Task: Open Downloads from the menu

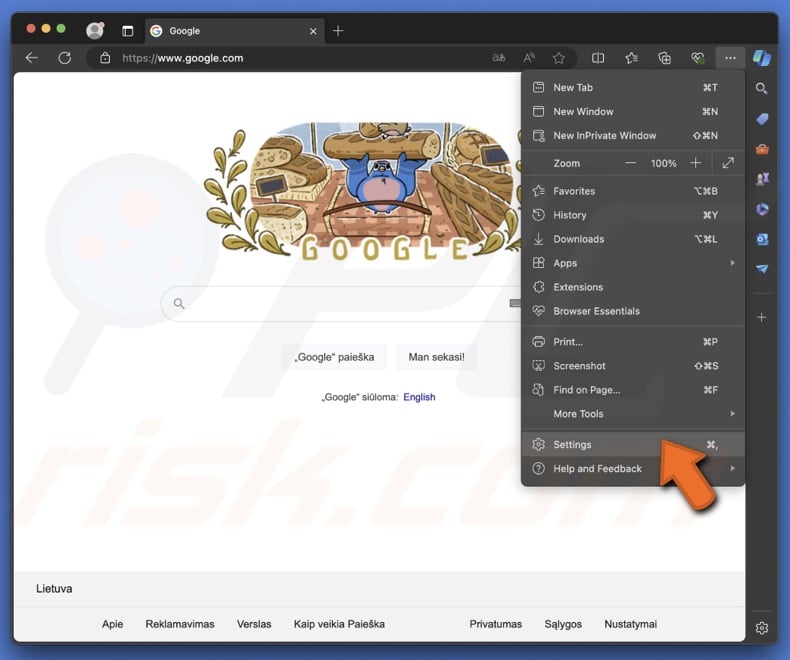Action: click(x=632, y=239)
